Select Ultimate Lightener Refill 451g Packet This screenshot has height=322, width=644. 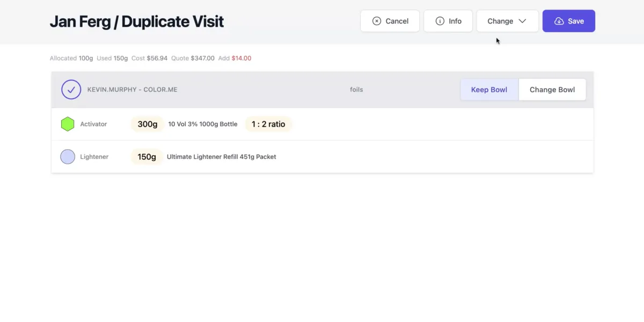[x=222, y=157]
